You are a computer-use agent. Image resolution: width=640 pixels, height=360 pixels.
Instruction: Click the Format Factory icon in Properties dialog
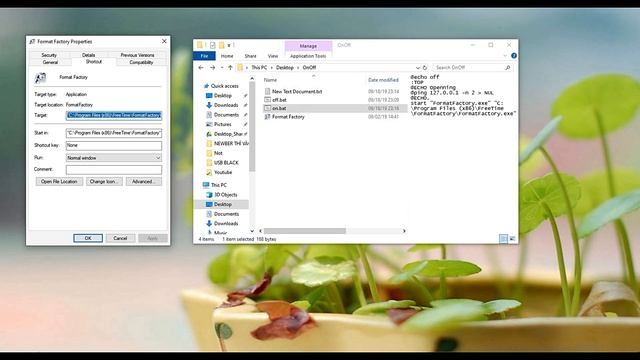(x=40, y=77)
